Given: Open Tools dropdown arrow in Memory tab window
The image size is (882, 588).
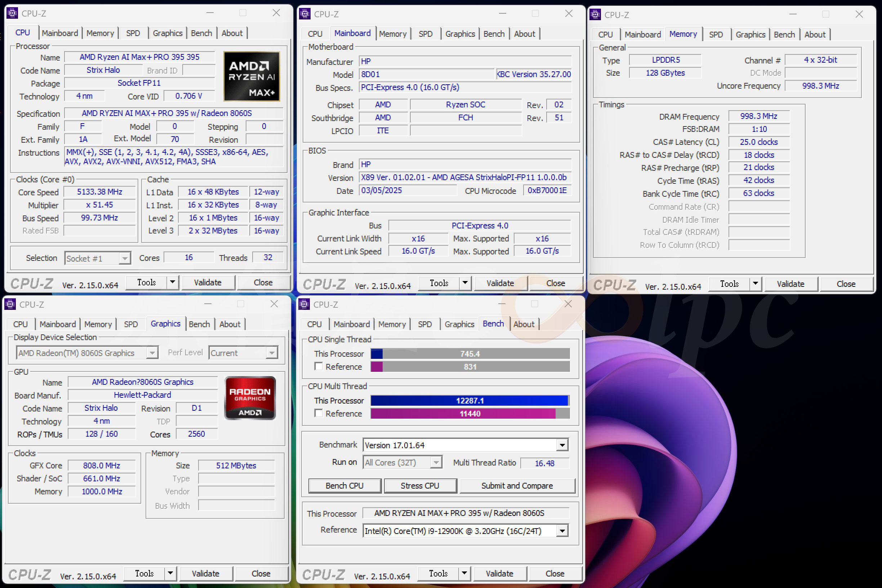Looking at the screenshot, I should [x=755, y=284].
